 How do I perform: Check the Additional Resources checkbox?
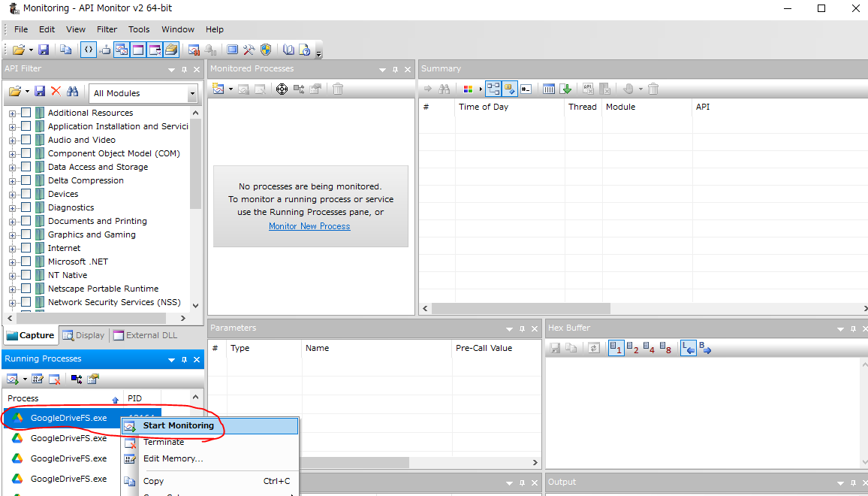(x=26, y=113)
